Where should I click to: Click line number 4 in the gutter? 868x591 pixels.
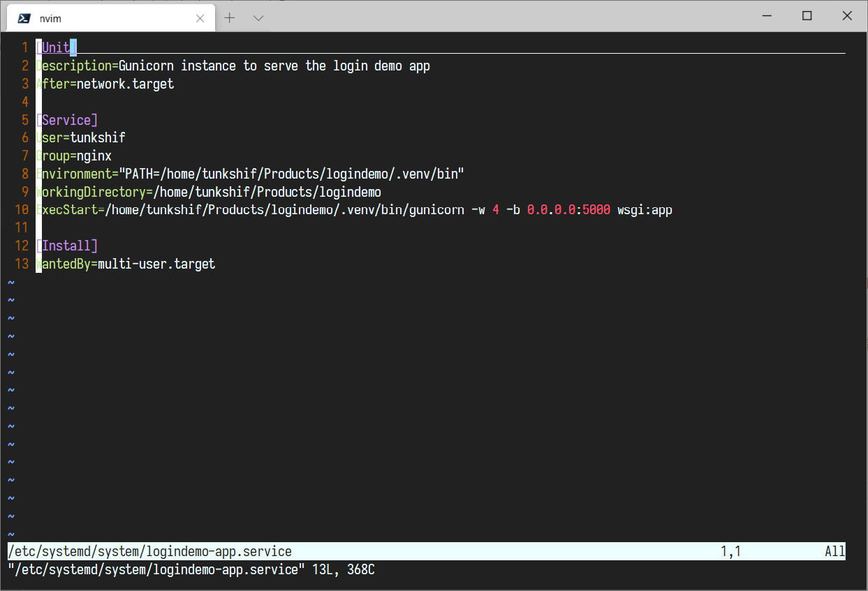click(x=25, y=102)
